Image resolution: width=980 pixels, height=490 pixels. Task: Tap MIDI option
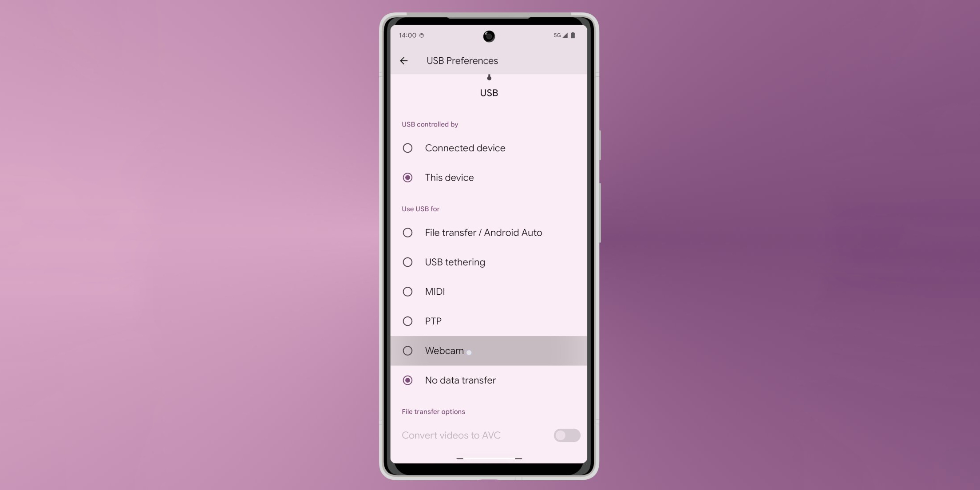(490, 291)
